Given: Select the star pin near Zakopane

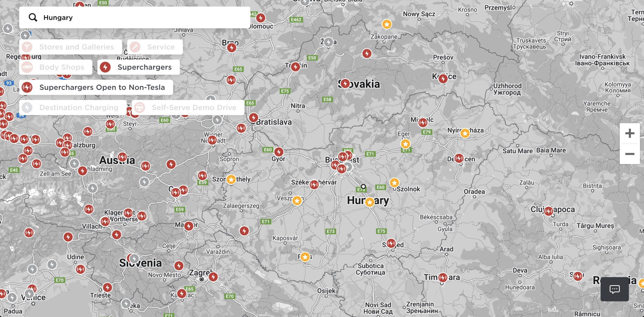Looking at the screenshot, I should pos(387,24).
